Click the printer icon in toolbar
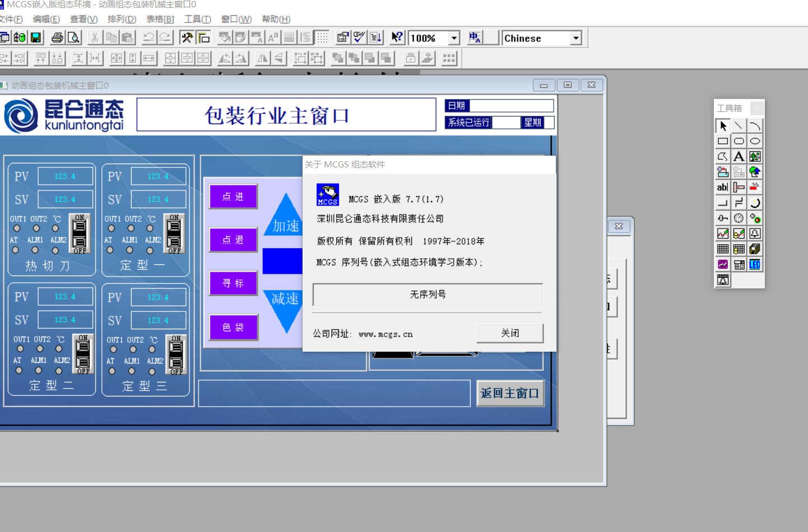This screenshot has height=532, width=808. [x=57, y=38]
